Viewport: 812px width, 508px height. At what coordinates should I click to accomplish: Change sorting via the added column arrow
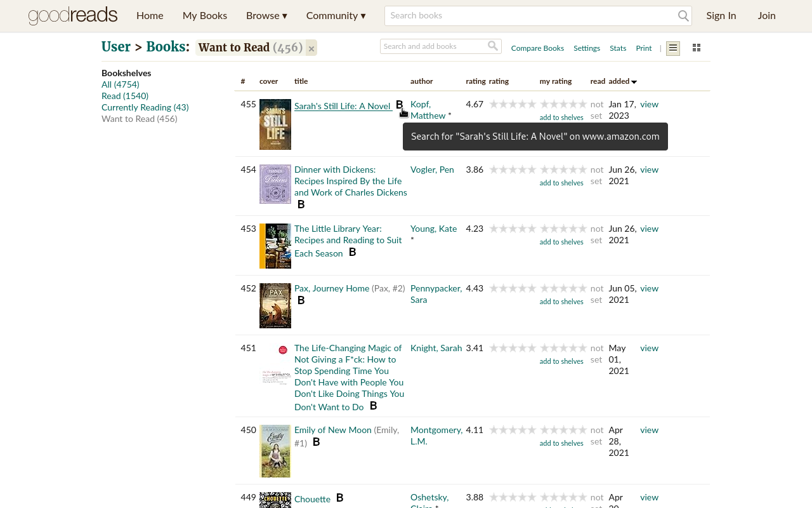point(633,81)
